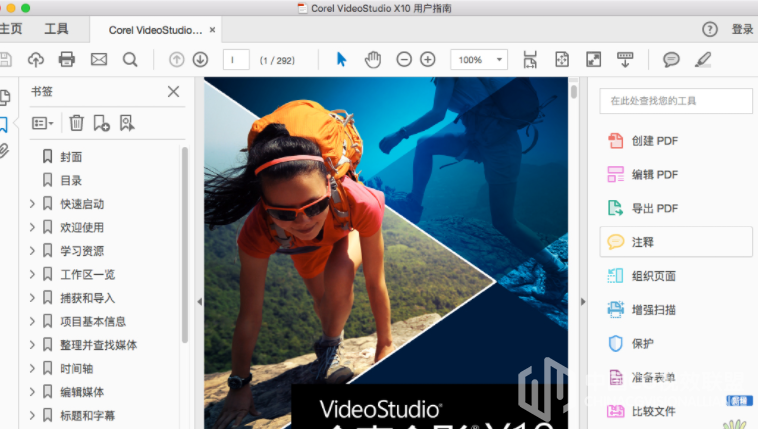This screenshot has height=429, width=758.
Task: Expand the 工作区一览 bookmark
Action: tap(32, 274)
